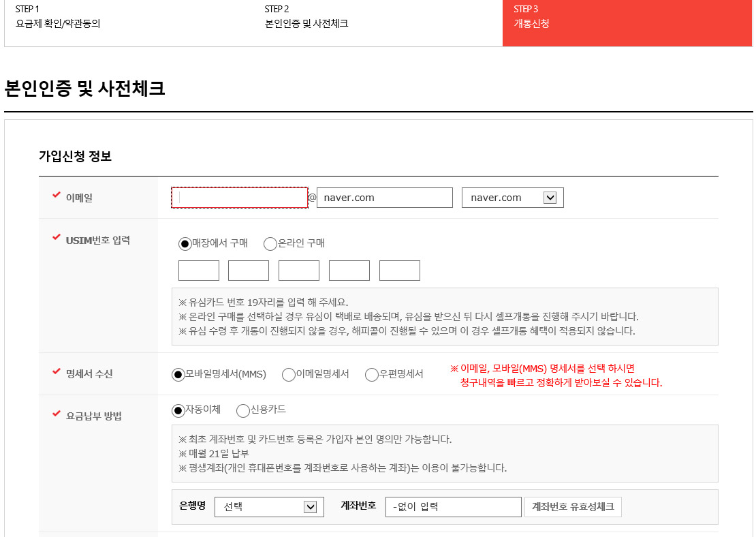Image resolution: width=756 pixels, height=537 pixels.
Task: Click the note '매월 21일 납부'
Action: click(214, 454)
